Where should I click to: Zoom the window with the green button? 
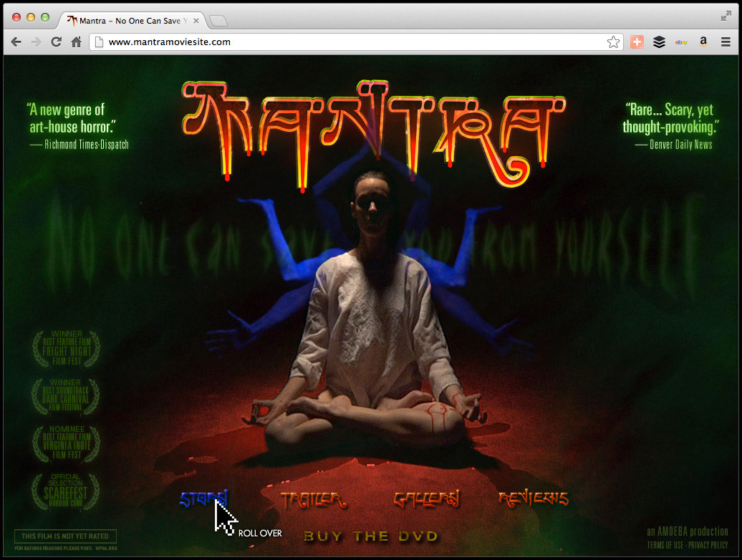45,17
